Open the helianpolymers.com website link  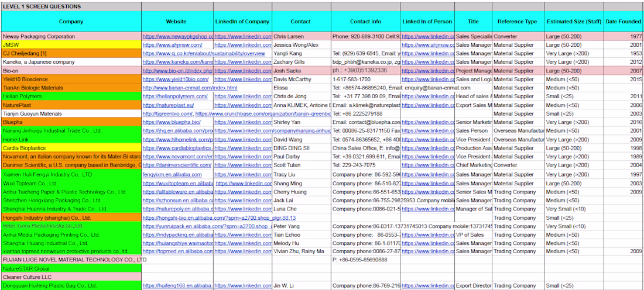pyautogui.click(x=175, y=96)
